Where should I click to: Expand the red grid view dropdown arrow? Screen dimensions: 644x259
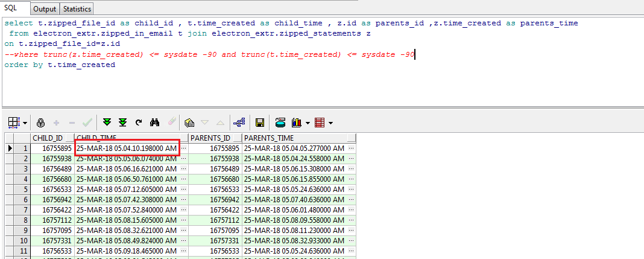click(330, 123)
